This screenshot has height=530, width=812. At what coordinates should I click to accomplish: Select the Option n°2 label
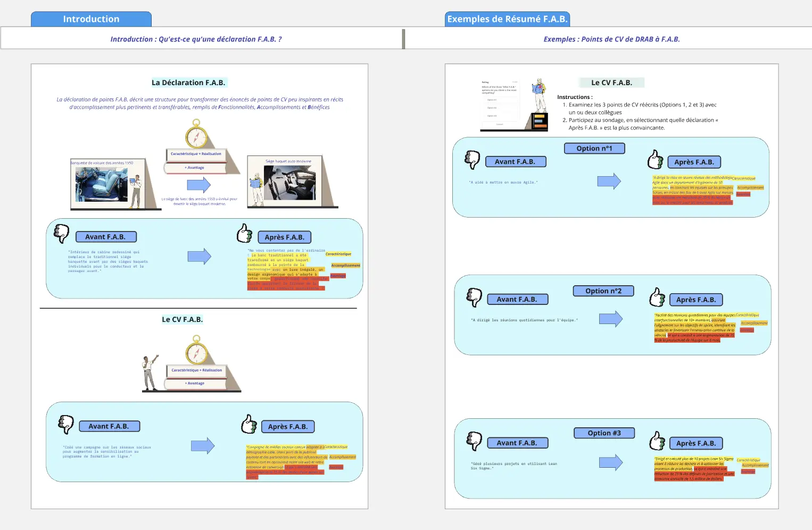tap(603, 291)
